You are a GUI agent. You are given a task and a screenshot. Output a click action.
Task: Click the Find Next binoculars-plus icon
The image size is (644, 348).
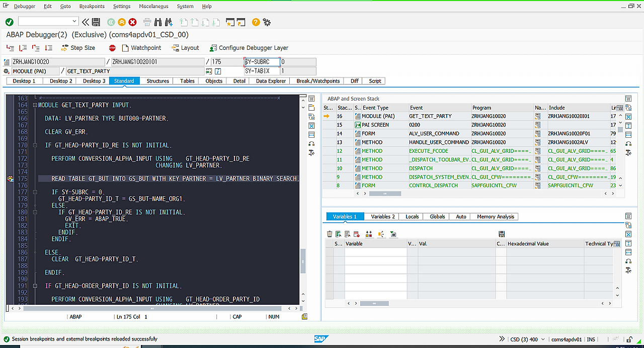pos(169,22)
